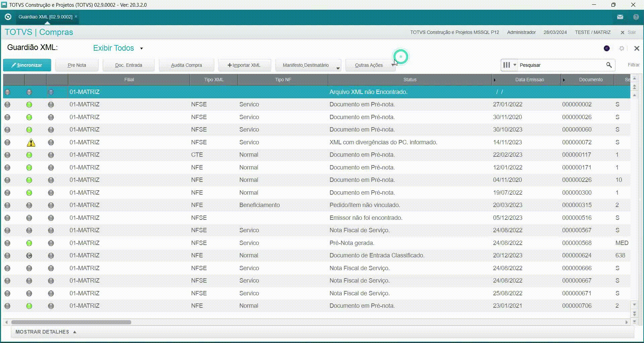Image resolution: width=644 pixels, height=343 pixels.
Task: Open the mail envelope icon
Action: (x=620, y=17)
